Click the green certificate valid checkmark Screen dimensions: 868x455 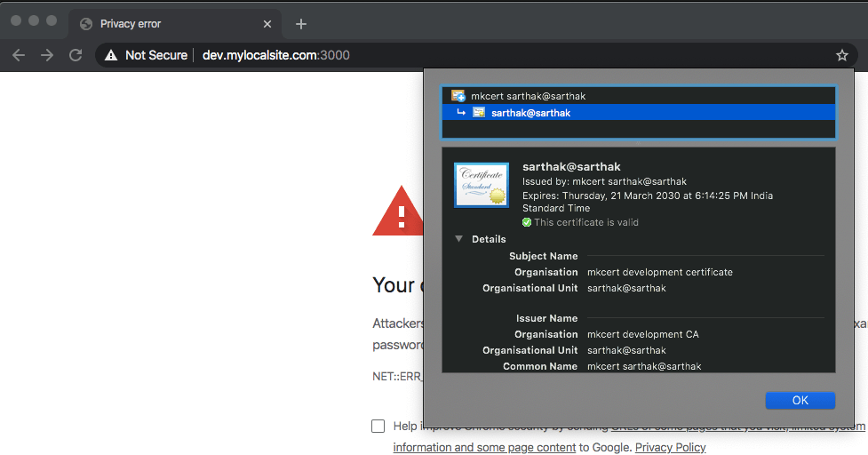tap(527, 222)
